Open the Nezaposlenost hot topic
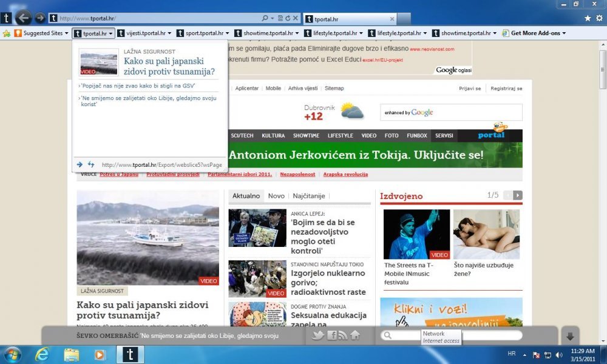The height and width of the screenshot is (364, 607). click(x=297, y=175)
